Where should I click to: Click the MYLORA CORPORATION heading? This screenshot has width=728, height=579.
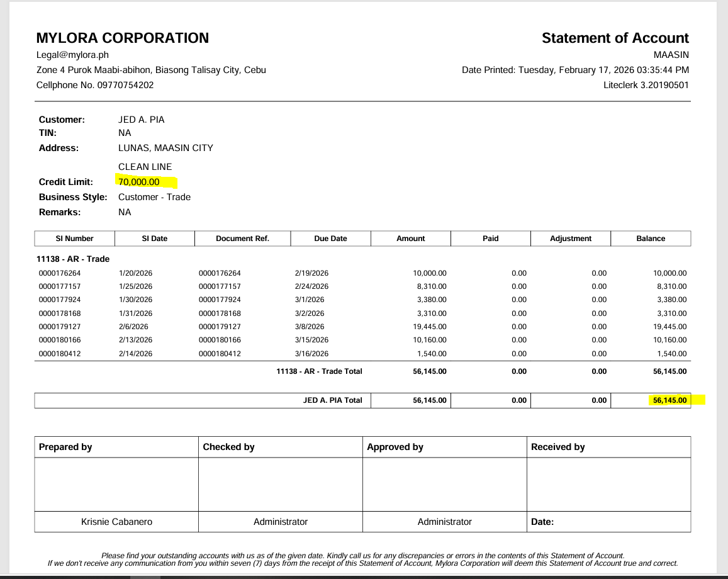point(123,38)
